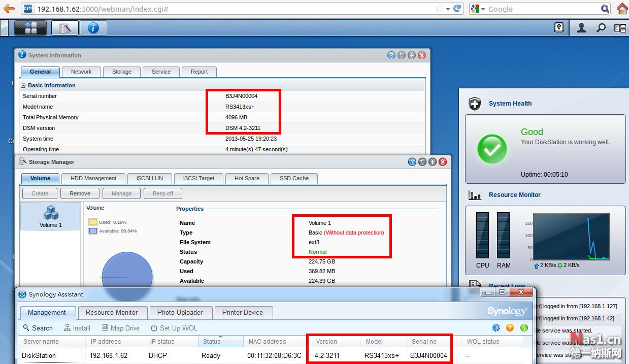Collapse the Basic information section

tap(23, 85)
